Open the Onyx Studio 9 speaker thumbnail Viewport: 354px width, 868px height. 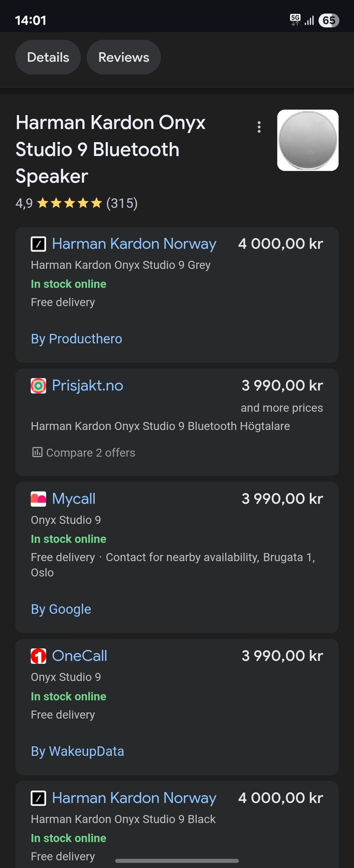[308, 140]
